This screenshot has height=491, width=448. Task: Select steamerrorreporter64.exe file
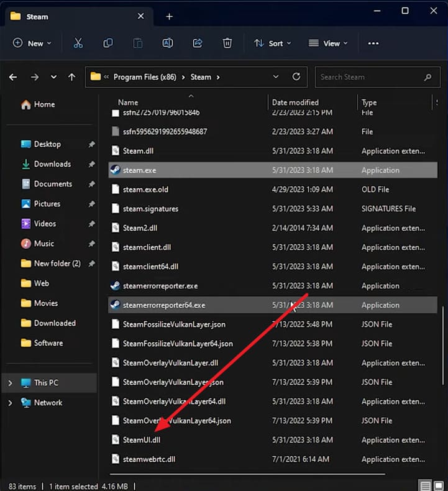(x=273, y=305)
